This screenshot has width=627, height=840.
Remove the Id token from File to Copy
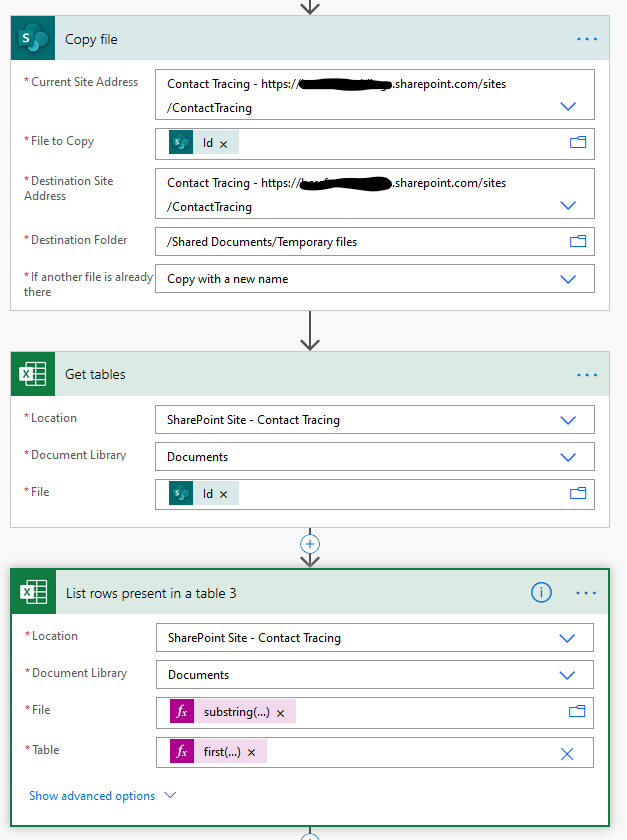(223, 144)
